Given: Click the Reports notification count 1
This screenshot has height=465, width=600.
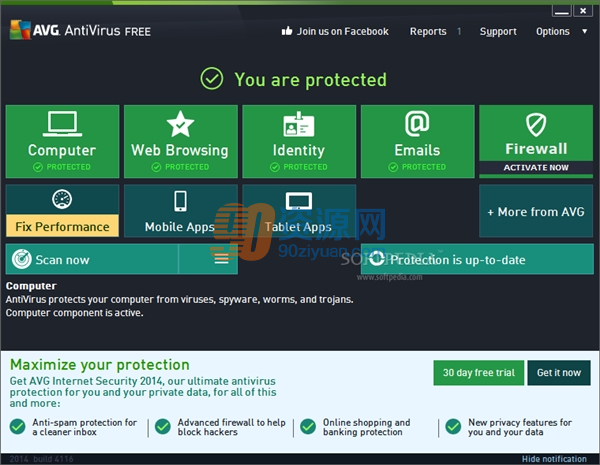Looking at the screenshot, I should (x=459, y=31).
